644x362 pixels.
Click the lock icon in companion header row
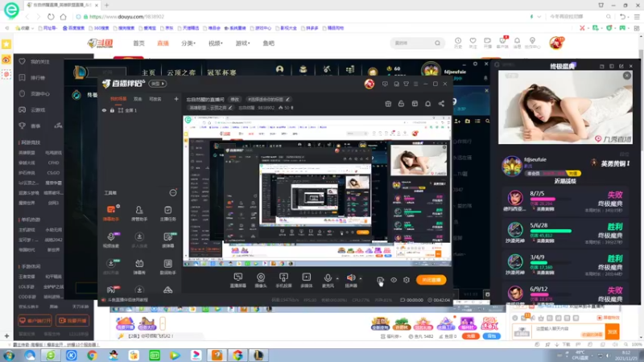pos(401,104)
